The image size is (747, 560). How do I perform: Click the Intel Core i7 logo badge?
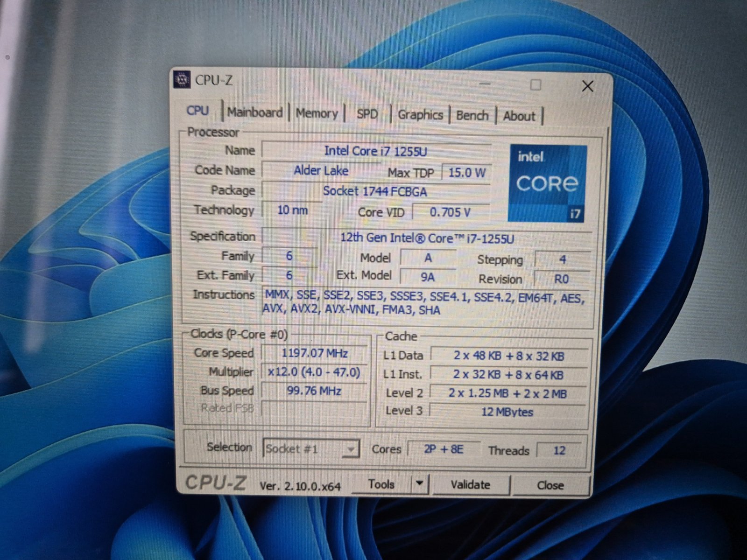[547, 183]
